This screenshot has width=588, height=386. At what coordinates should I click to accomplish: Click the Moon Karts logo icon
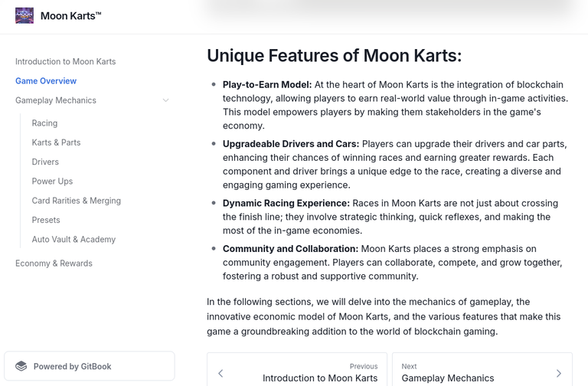pos(24,16)
